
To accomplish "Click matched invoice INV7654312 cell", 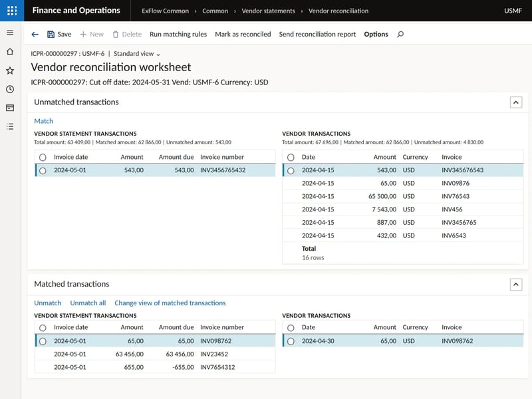I will click(217, 367).
